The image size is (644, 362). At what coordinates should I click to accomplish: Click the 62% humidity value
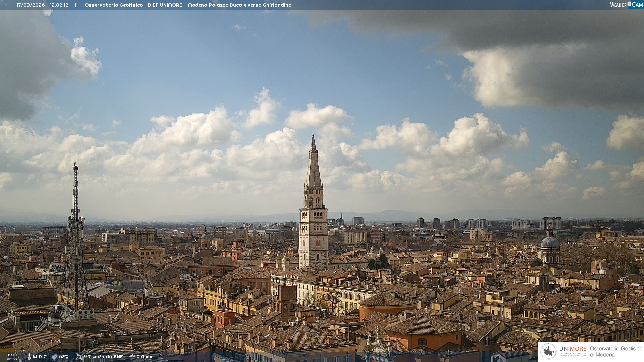pos(64,357)
